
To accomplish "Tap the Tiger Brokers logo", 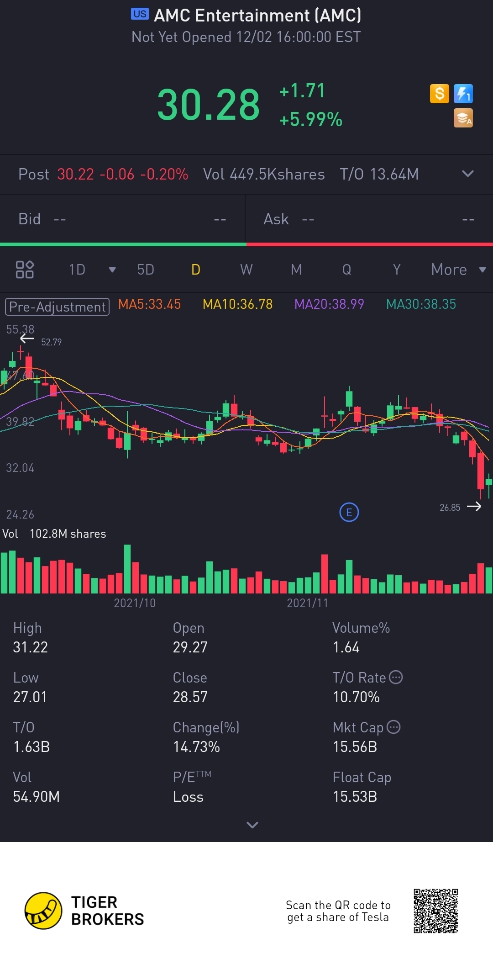I will click(x=84, y=911).
